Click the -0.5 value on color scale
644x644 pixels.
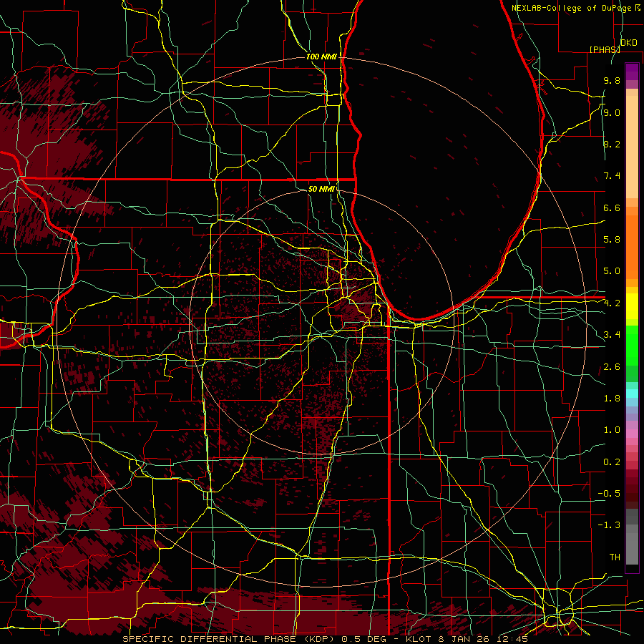[x=609, y=494]
